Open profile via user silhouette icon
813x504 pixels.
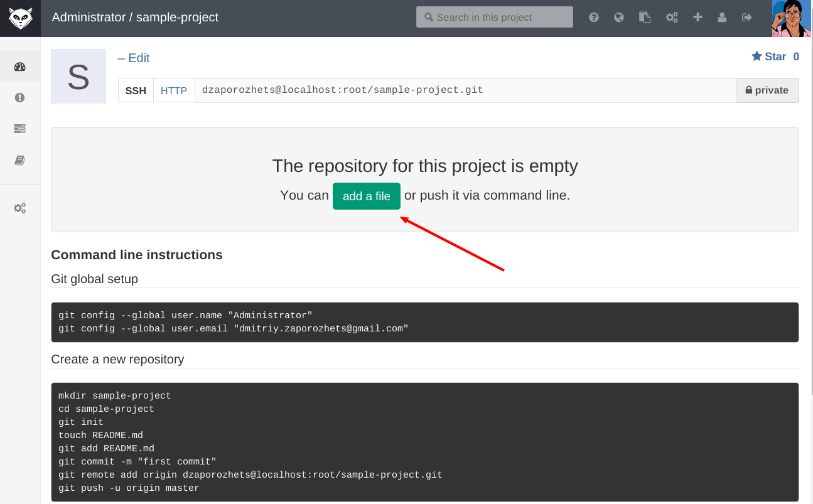coord(722,18)
